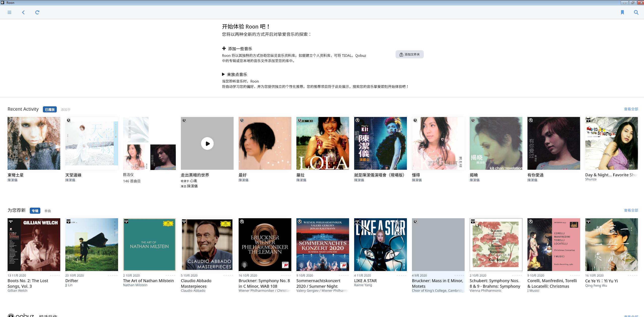Open 查看全部 for Recent Activity
Screen dimensions: 644x317
tap(631, 109)
